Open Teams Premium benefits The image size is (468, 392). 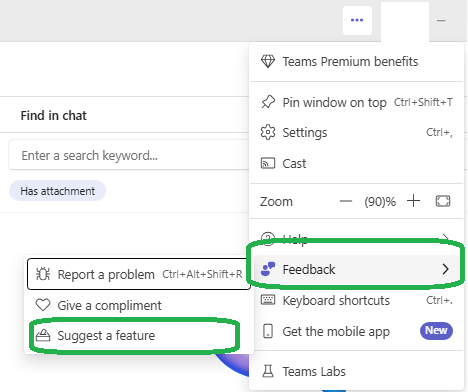point(356,62)
